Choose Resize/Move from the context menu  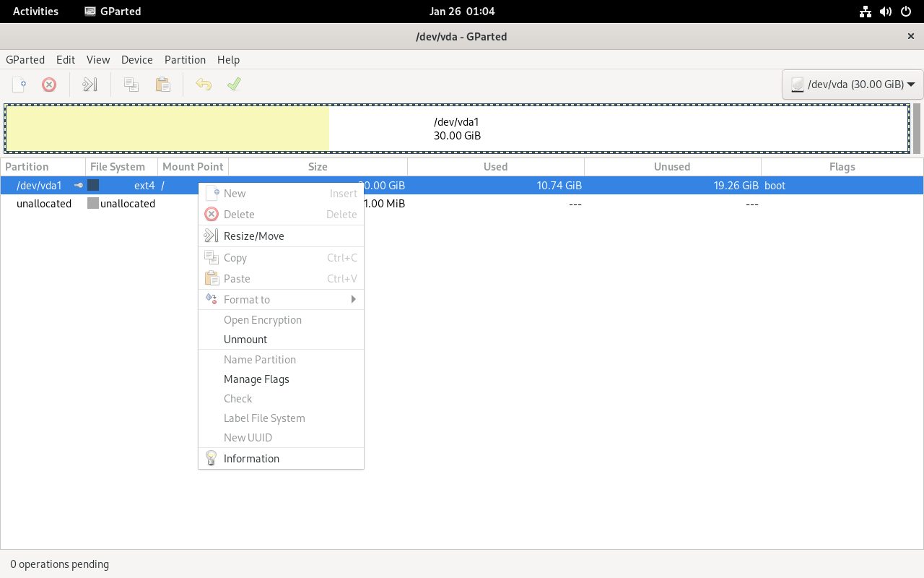(253, 236)
